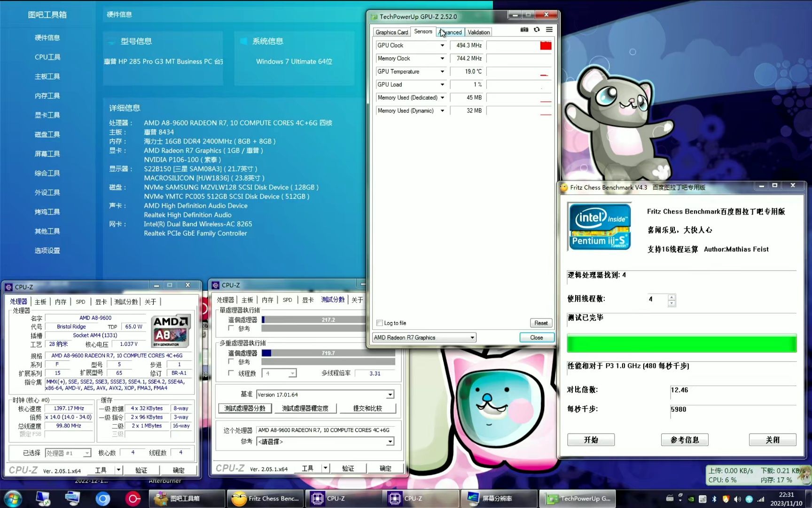Click 測試處理器分數 button

pos(245,408)
